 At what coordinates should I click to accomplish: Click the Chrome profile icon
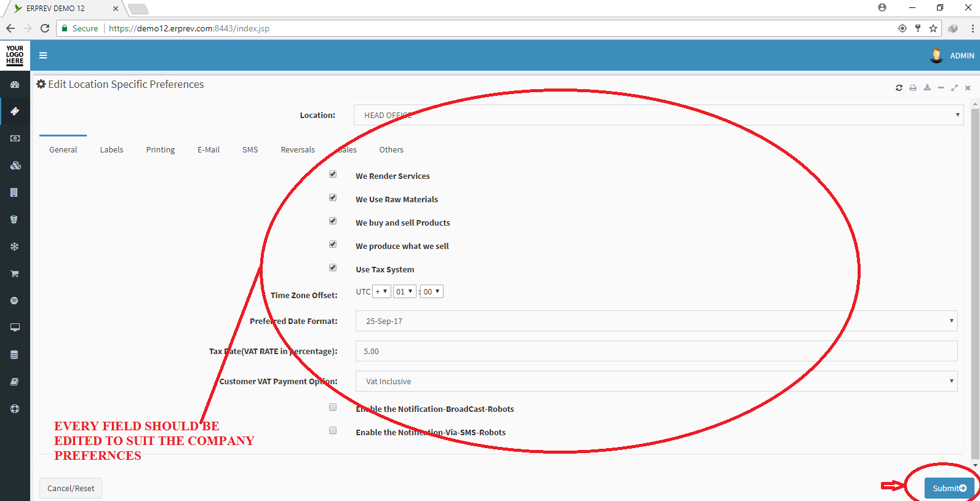coord(882,7)
